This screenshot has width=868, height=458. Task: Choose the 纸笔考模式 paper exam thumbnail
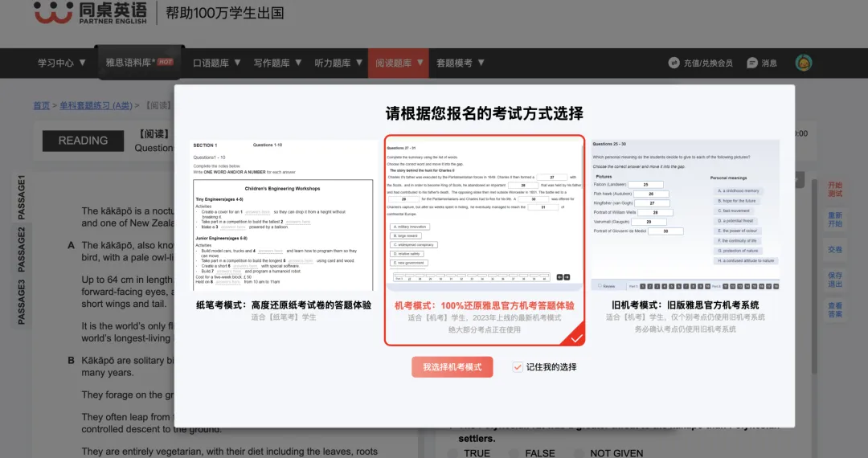(x=283, y=215)
